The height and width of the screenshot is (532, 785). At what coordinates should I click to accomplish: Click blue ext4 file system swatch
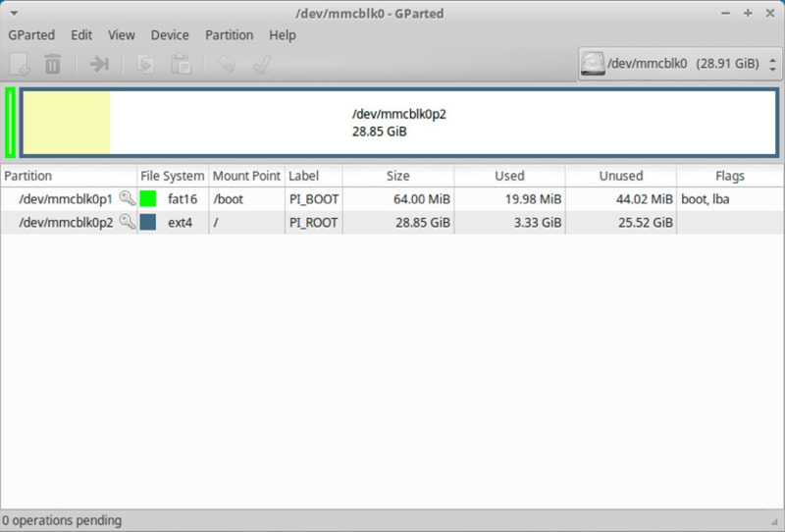coord(148,222)
